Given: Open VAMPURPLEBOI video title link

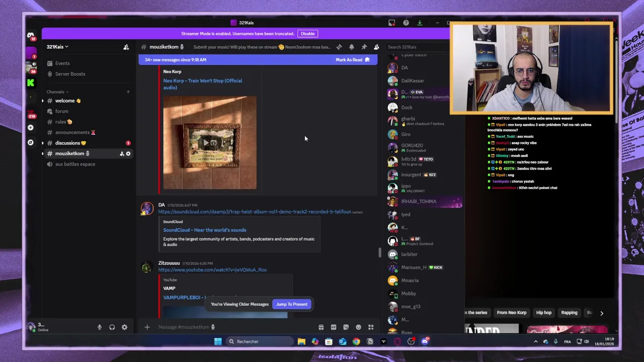Looking at the screenshot, I should [x=184, y=298].
